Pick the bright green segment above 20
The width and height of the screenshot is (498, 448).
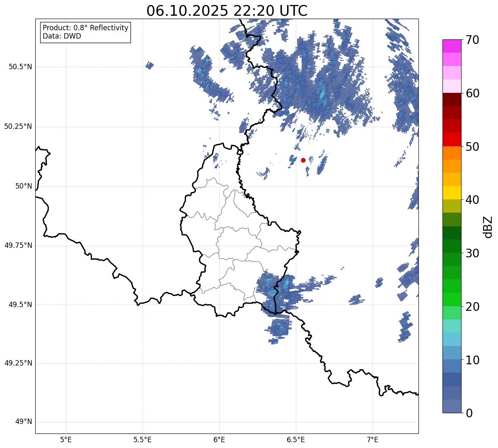click(x=452, y=299)
